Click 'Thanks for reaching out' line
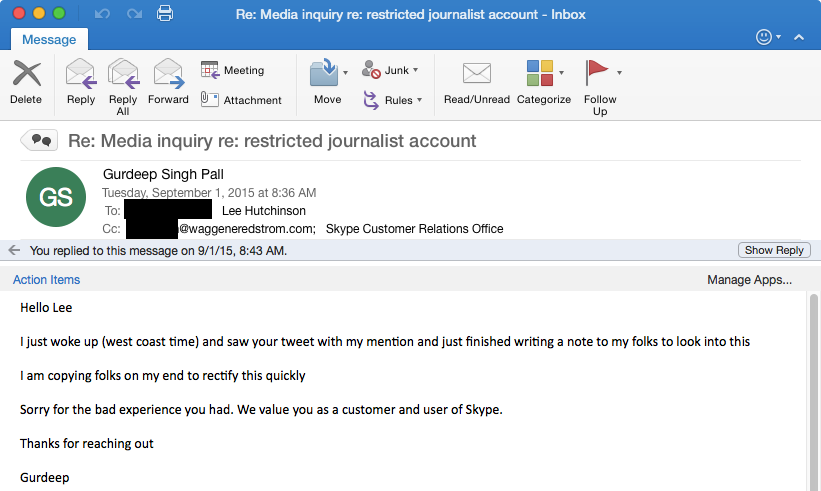The width and height of the screenshot is (821, 491). [x=87, y=443]
